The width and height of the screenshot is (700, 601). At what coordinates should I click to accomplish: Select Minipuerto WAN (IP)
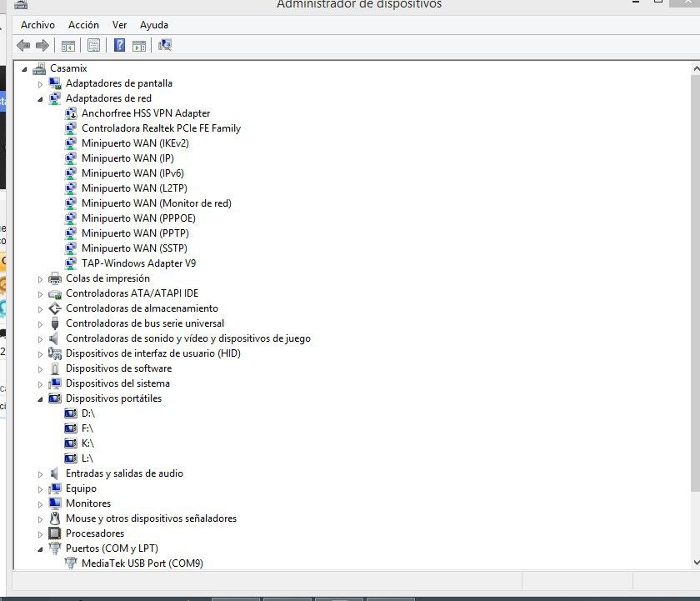click(127, 158)
